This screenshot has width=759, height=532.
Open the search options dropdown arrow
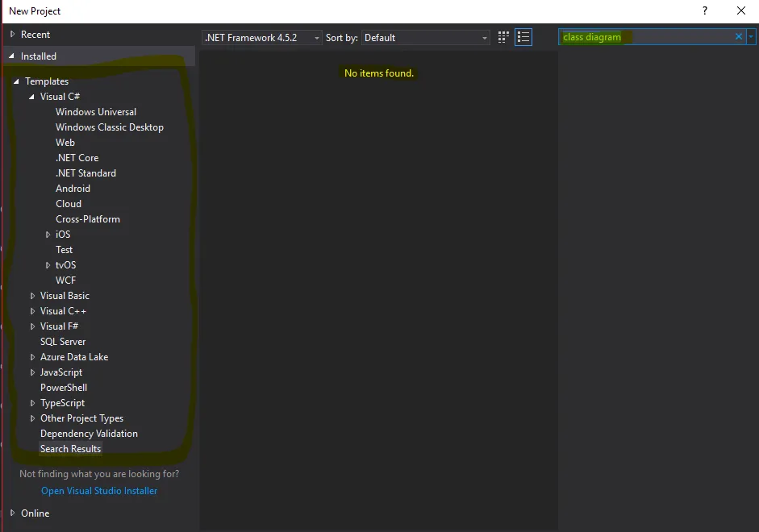pyautogui.click(x=751, y=37)
